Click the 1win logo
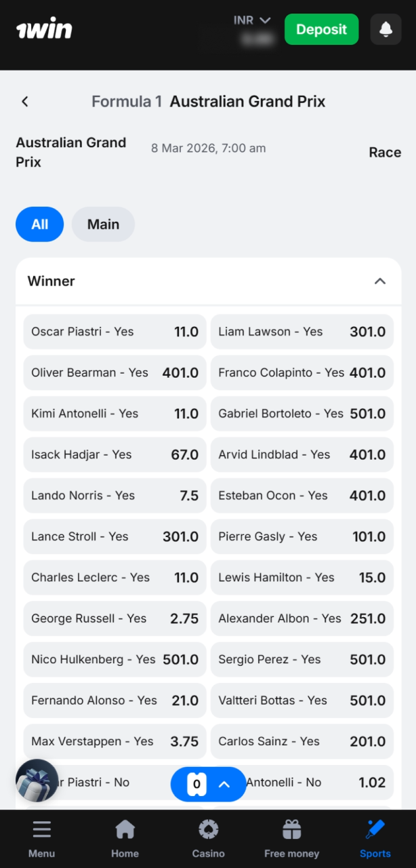 click(43, 29)
